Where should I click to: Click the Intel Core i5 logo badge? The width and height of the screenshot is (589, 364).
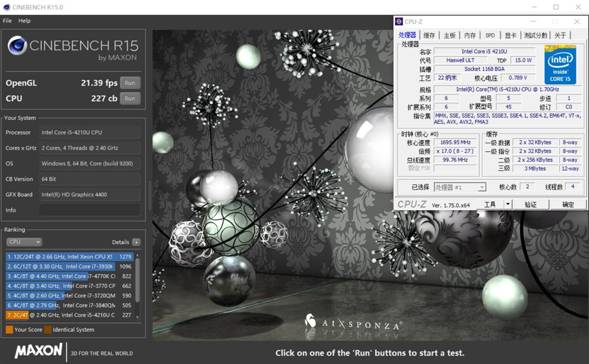560,66
